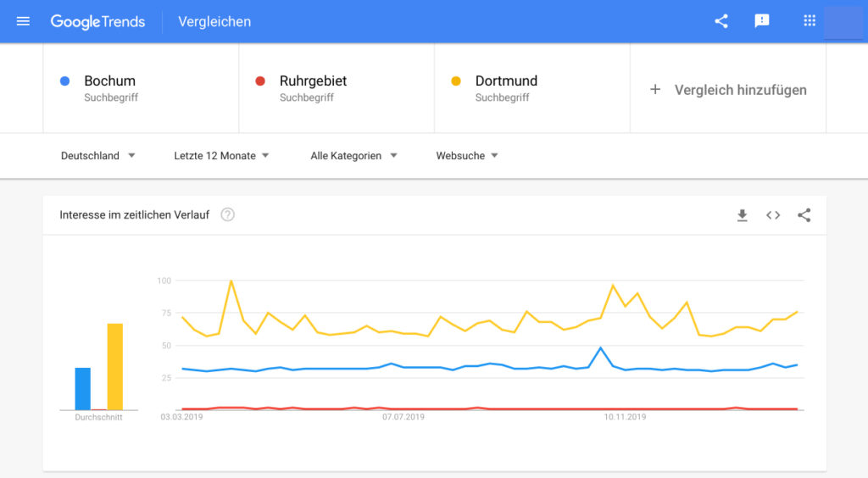This screenshot has width=868, height=478.
Task: Go to the Google Trends logo homepage
Action: tap(98, 21)
